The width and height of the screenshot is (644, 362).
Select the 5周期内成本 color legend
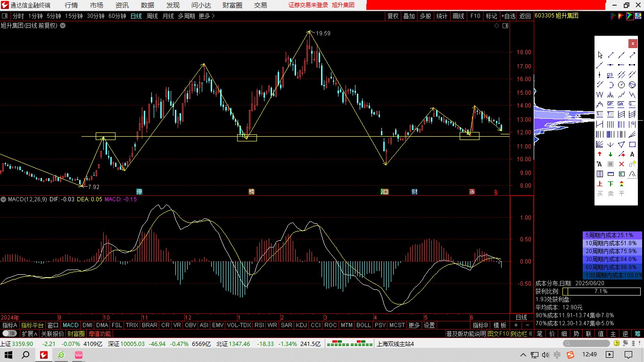point(612,235)
